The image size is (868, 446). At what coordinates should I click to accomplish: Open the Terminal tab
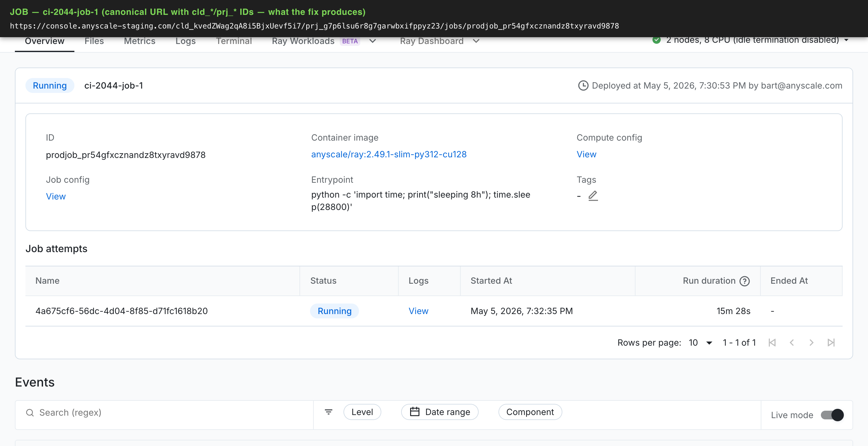(233, 41)
